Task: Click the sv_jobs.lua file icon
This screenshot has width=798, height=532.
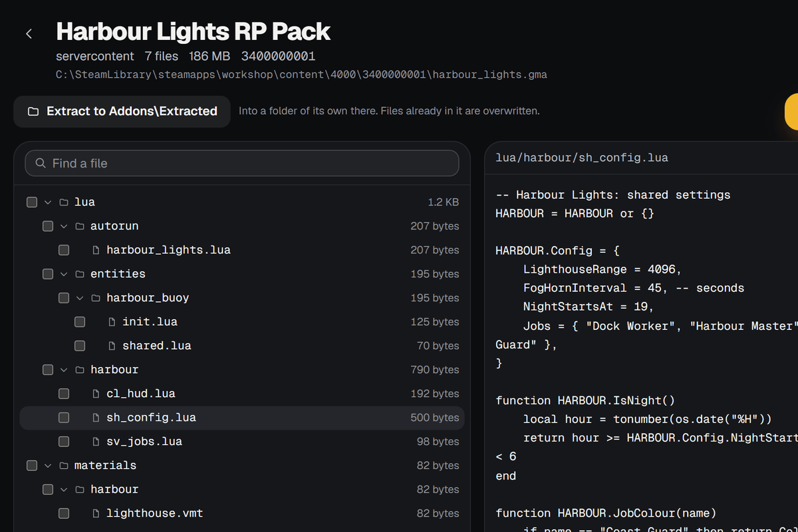Action: (x=96, y=442)
